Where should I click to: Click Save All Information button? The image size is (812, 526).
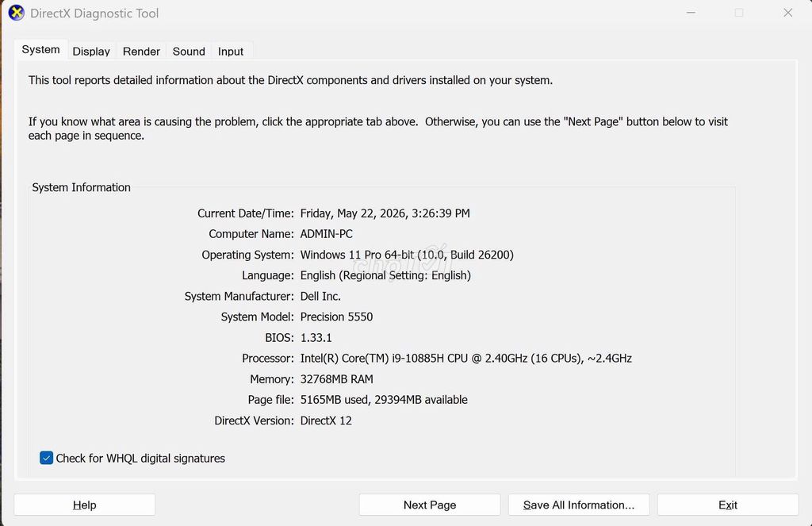[x=579, y=505]
